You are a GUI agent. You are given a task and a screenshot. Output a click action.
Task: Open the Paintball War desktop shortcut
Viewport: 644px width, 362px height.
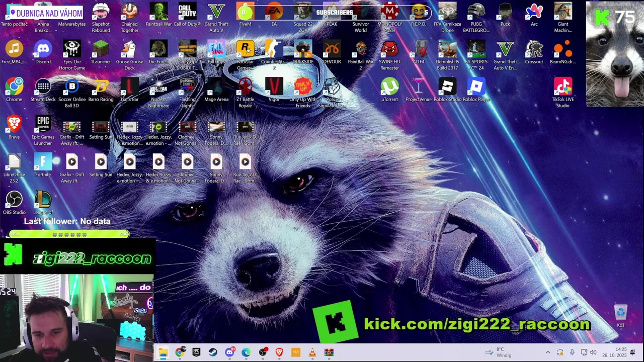(x=158, y=15)
